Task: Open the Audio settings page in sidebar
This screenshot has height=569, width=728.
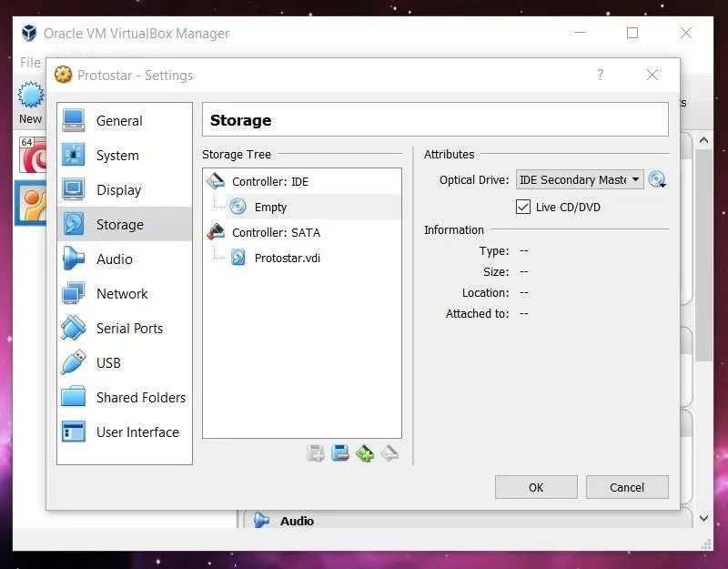Action: coord(125,259)
